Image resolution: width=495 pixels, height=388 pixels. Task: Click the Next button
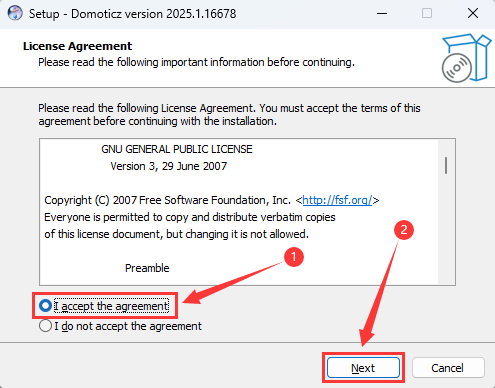(x=363, y=368)
